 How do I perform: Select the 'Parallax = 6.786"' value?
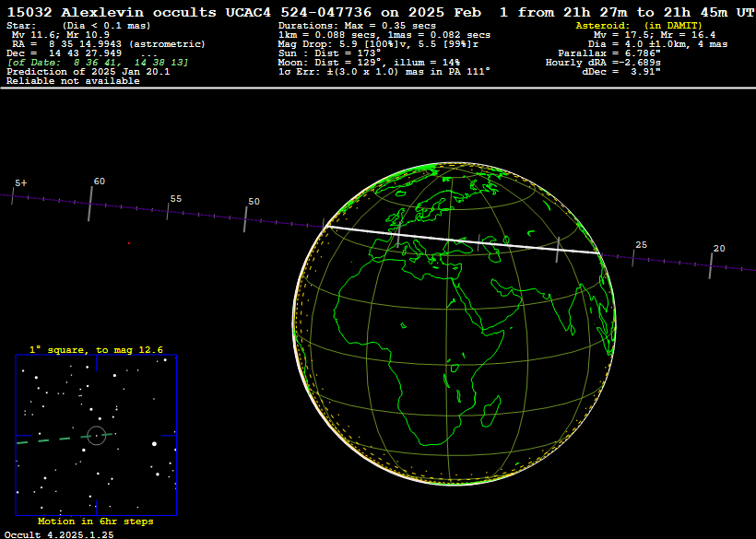(x=609, y=53)
